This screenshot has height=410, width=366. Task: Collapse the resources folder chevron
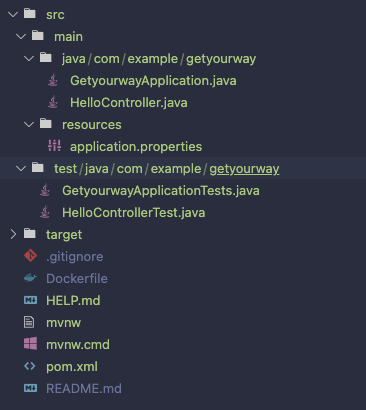29,124
